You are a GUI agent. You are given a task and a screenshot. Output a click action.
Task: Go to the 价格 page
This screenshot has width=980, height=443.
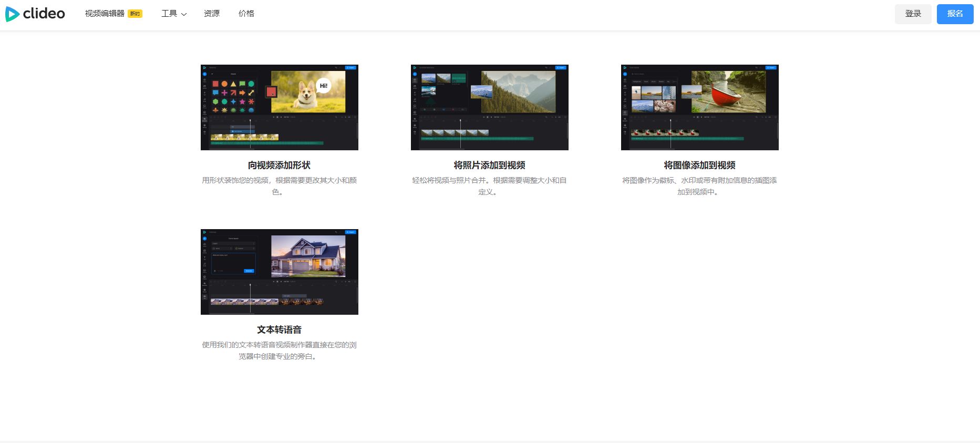[246, 14]
